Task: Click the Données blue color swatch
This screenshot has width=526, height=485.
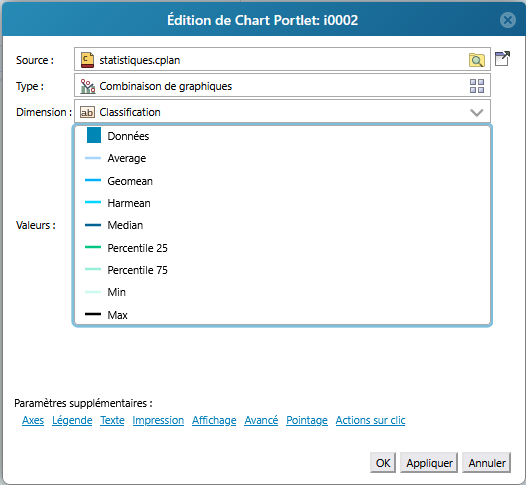Action: 94,135
